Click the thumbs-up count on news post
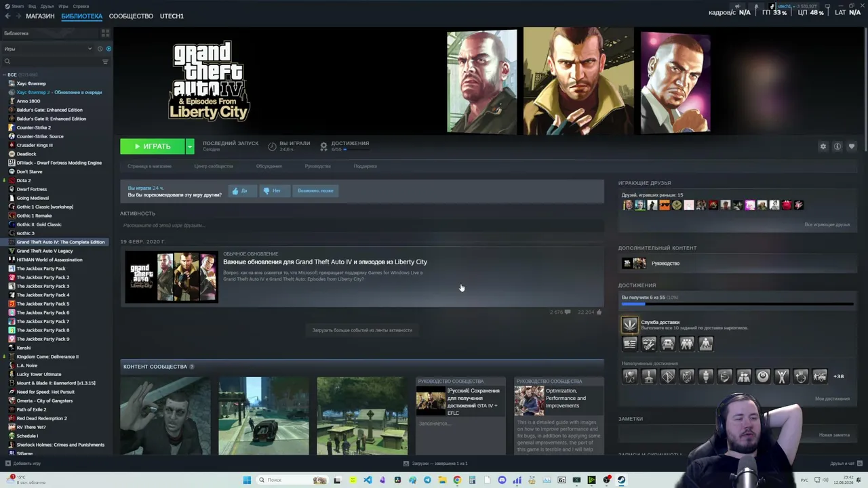 pyautogui.click(x=589, y=312)
